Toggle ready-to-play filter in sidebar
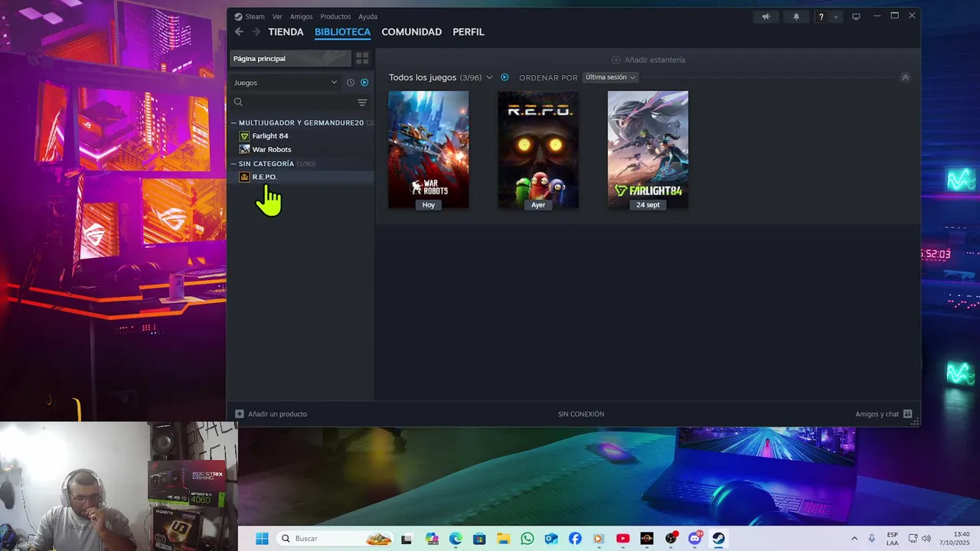 [364, 82]
